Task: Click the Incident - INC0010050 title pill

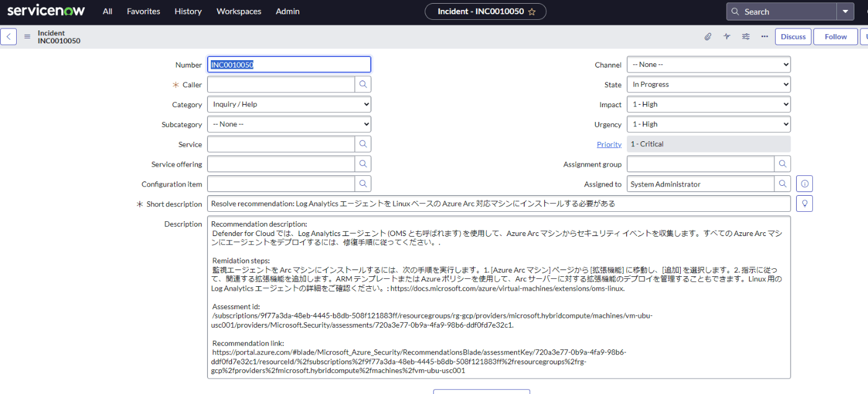Action: [x=485, y=12]
